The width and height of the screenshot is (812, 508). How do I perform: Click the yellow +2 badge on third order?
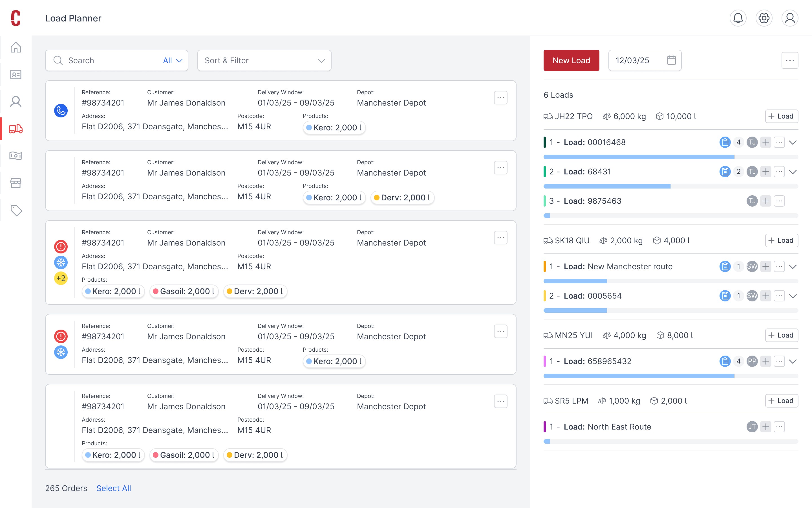61,278
